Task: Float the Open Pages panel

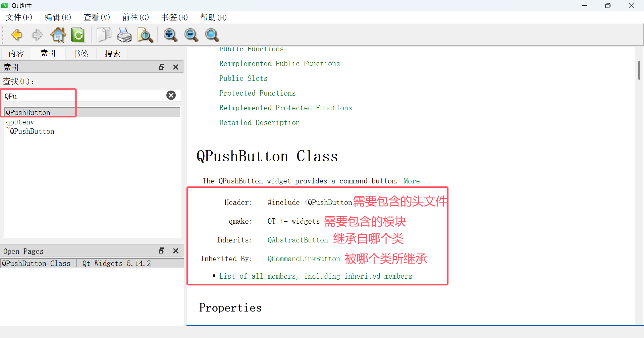Action: pos(162,251)
